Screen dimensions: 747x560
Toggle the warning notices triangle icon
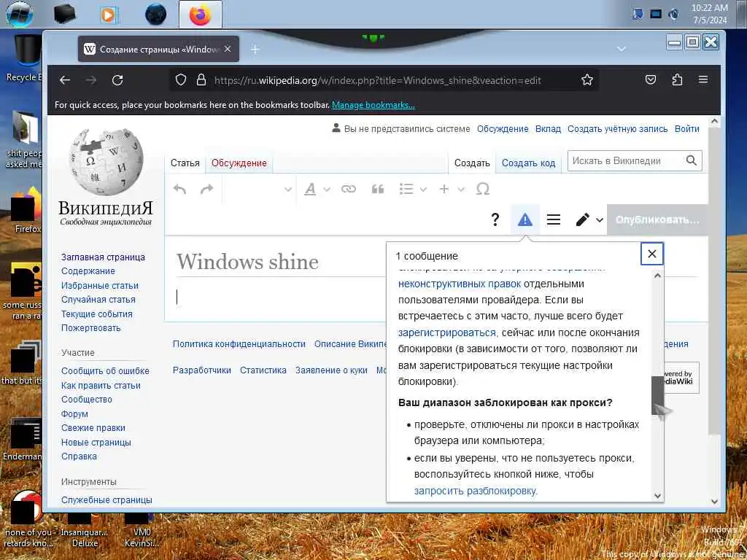pyautogui.click(x=525, y=219)
